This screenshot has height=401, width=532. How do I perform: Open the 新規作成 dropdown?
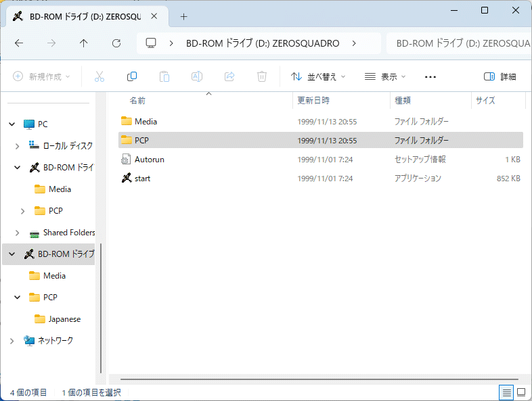(x=41, y=76)
